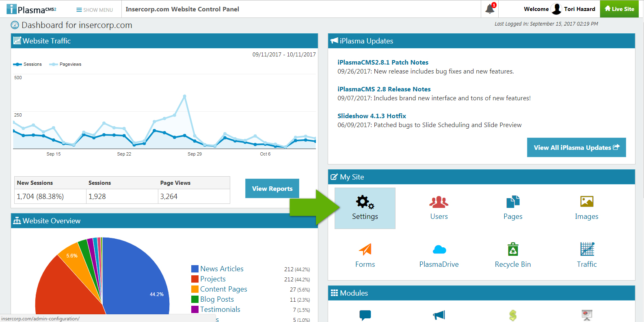Click the Content Pages count 27 (5.6%)
The width and height of the screenshot is (644, 322).
coord(300,290)
